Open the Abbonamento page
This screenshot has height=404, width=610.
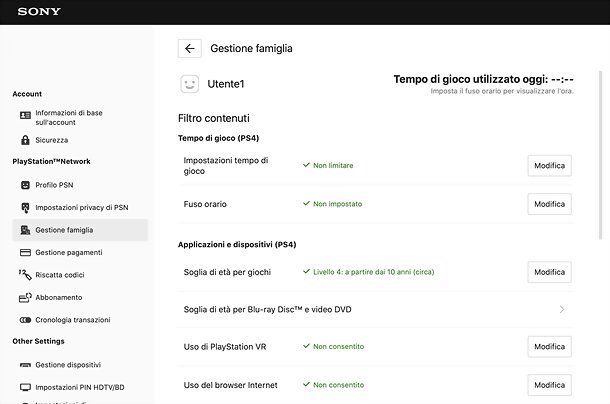tap(80, 298)
